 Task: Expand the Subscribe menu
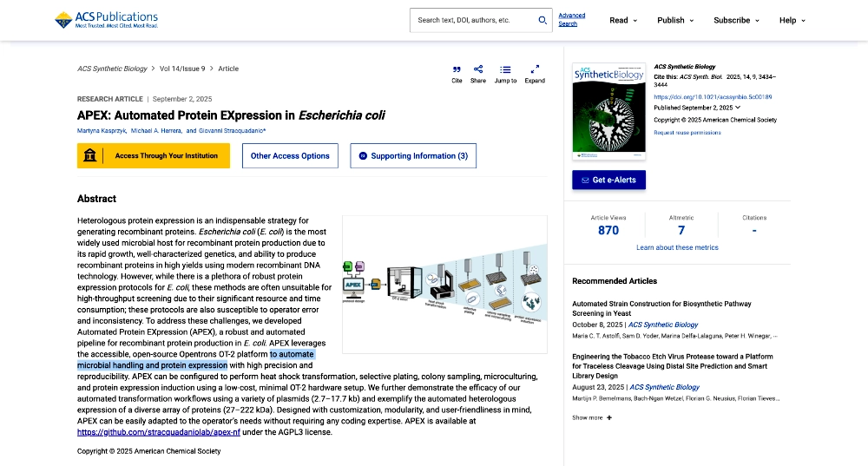[x=736, y=20]
